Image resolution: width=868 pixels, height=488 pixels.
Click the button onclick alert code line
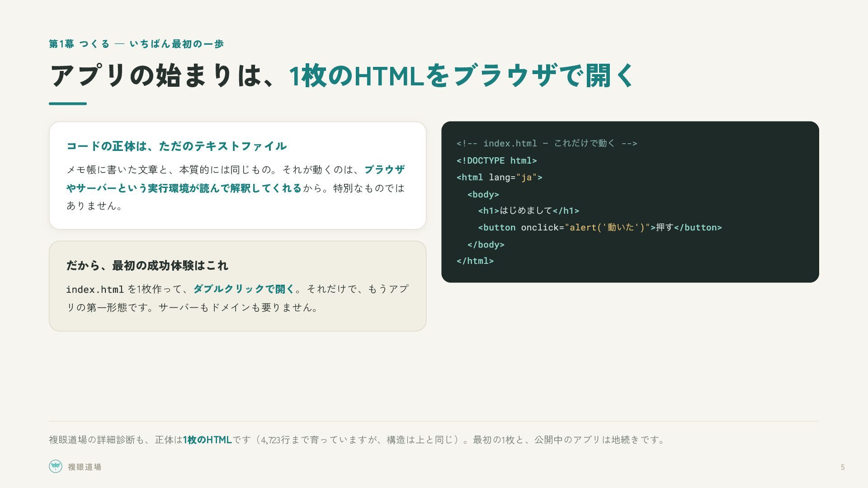(x=600, y=227)
